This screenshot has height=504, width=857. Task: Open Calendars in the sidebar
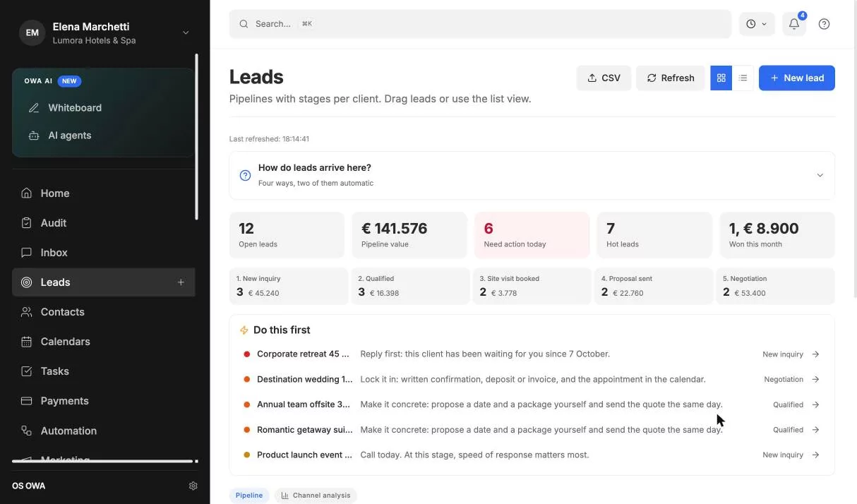(103, 342)
